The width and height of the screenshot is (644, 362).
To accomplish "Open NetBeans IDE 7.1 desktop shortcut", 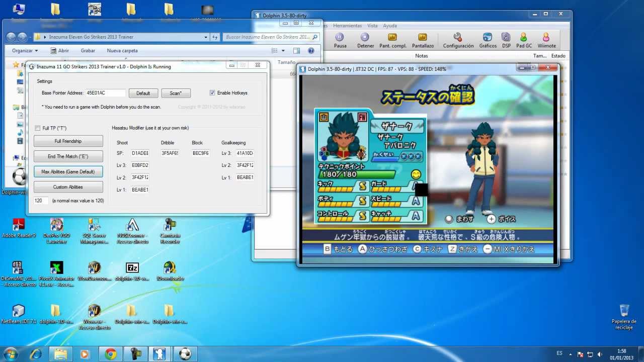I will point(19,314).
